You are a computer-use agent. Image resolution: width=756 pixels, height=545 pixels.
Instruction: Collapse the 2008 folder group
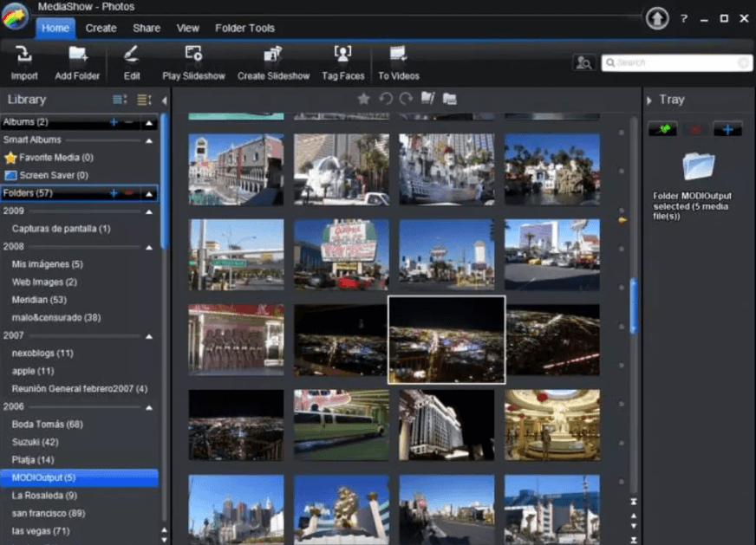coord(149,247)
